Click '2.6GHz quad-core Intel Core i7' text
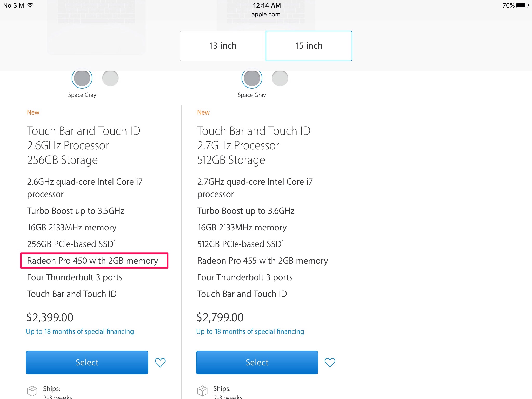The height and width of the screenshot is (399, 532). point(85,182)
